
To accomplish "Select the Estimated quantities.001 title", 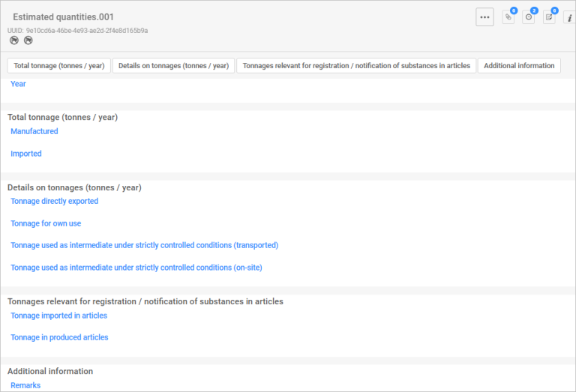I will pyautogui.click(x=63, y=17).
